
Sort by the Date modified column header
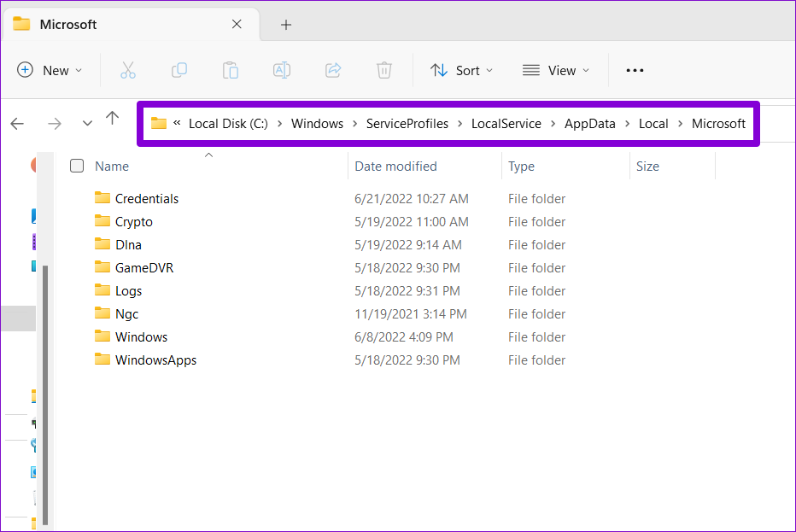click(x=395, y=166)
